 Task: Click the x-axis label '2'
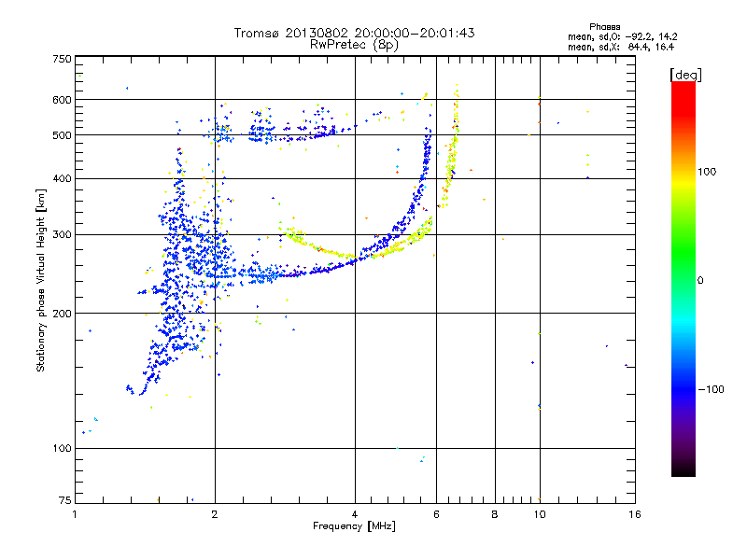coord(215,514)
